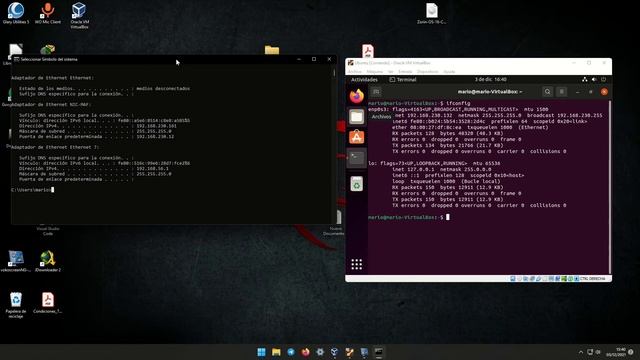Viewport: 640px width, 360px height.
Task: Open the taskbar clock and date
Action: [616, 352]
